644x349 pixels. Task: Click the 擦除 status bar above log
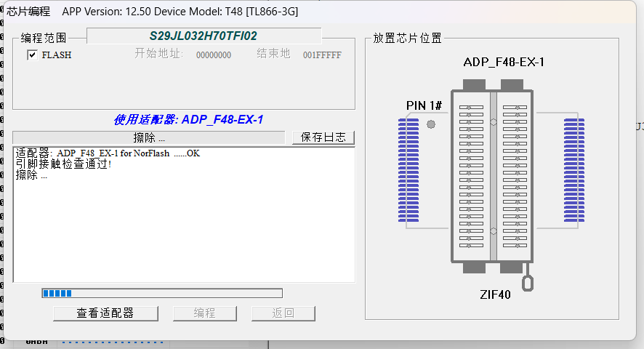[x=150, y=137]
